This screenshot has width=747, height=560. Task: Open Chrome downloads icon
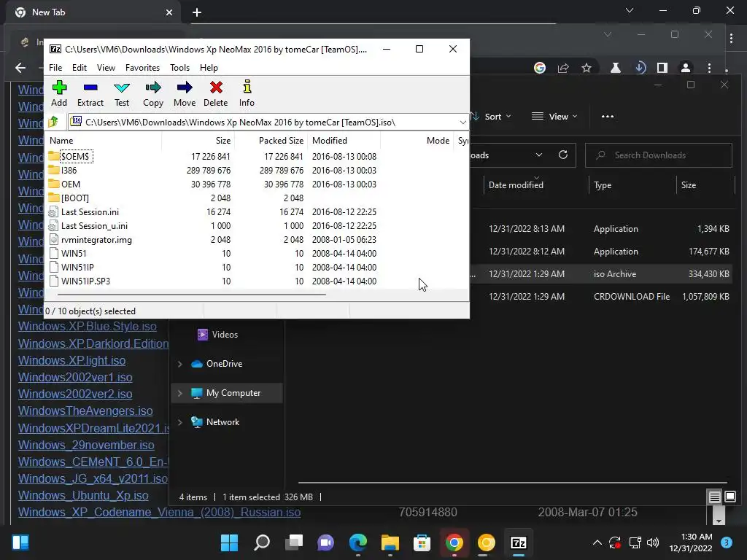point(640,68)
